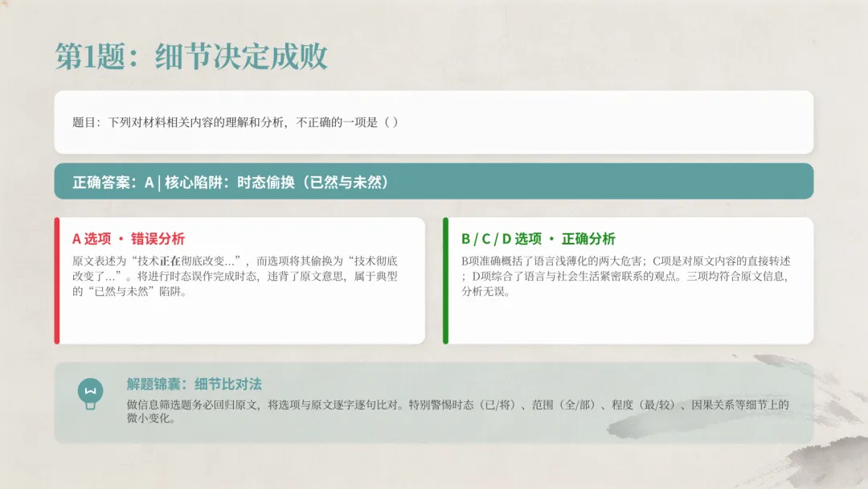Select the red accent bar on A选项 card
Viewport: 868px width, 489px height.
point(56,280)
